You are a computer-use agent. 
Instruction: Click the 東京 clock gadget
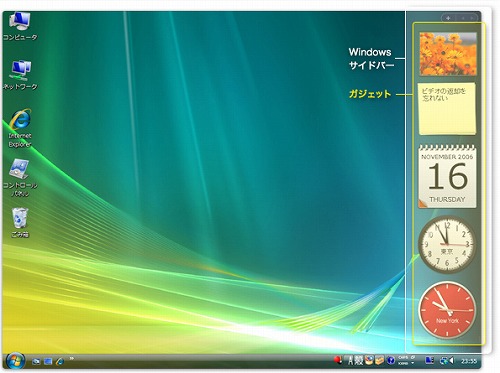click(447, 244)
